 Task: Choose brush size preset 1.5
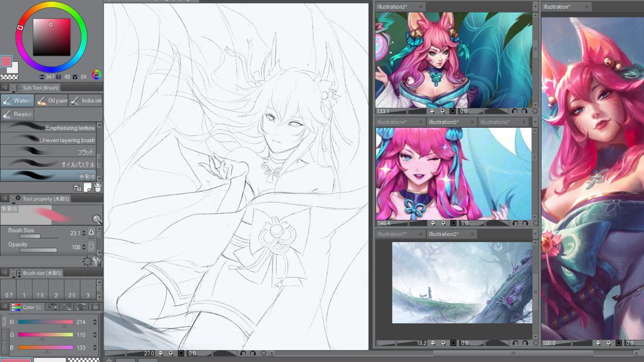coord(40,290)
